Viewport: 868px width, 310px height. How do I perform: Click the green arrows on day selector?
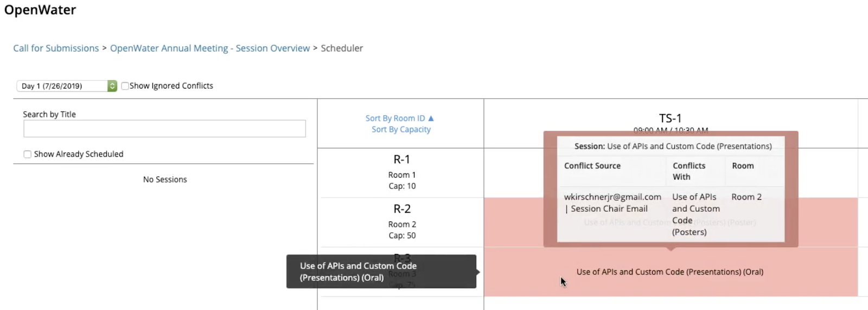coord(112,86)
